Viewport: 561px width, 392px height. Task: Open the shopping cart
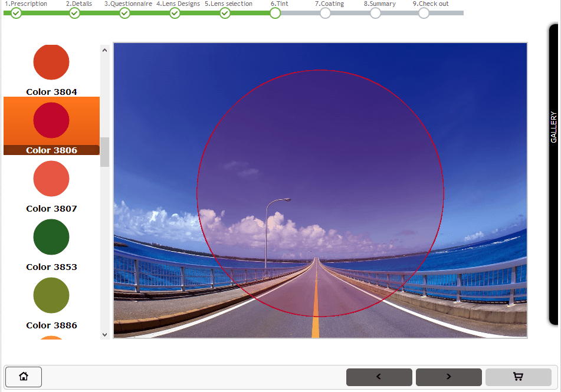coord(518,377)
